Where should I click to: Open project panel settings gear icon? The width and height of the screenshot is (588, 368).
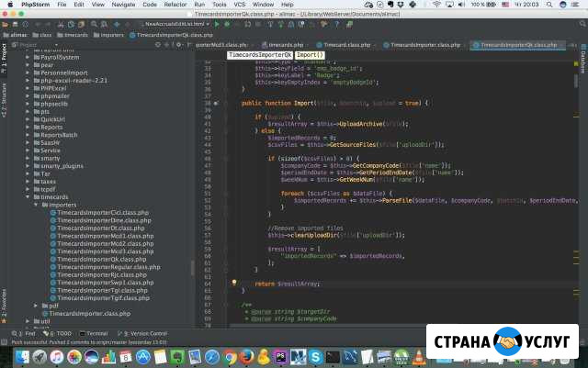click(x=178, y=45)
